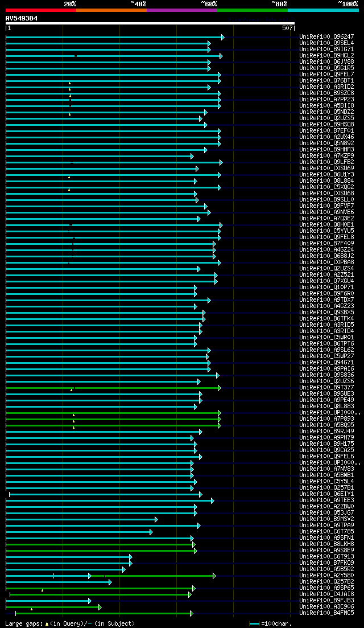Select the UniRef100_B4FMC5 entry
Image resolution: width=364 pixels, height=628 pixels.
click(x=326, y=613)
